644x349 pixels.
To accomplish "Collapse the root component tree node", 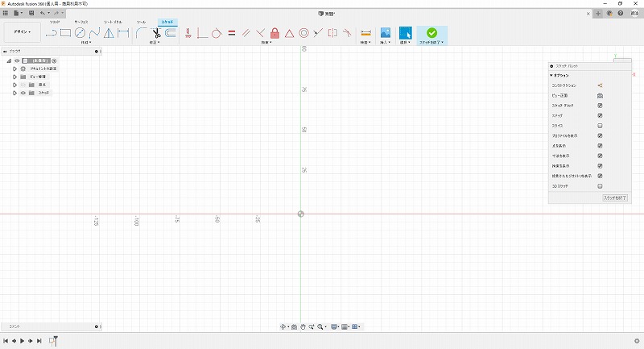I will tap(9, 60).
